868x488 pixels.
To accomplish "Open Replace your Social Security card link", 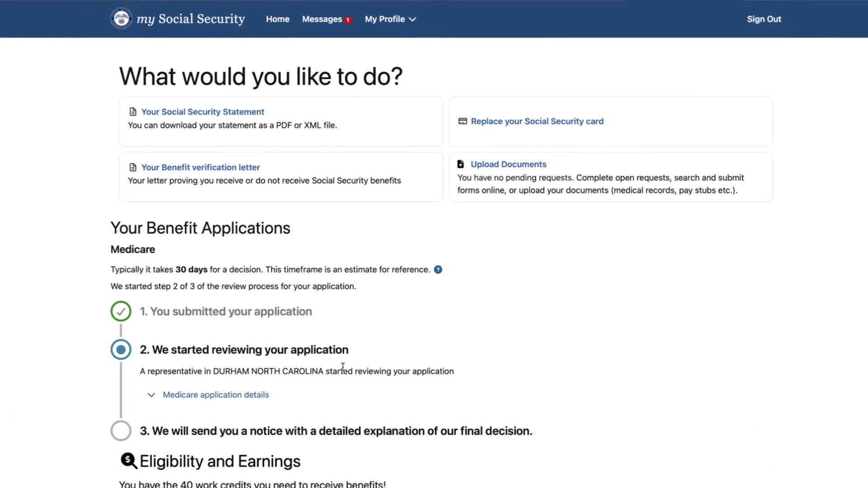I will [537, 121].
